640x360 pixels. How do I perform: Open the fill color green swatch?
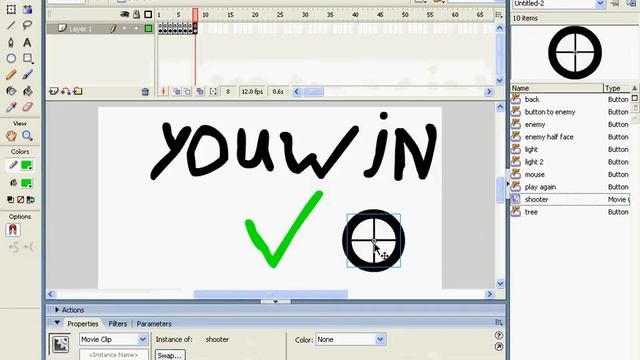pos(27,183)
